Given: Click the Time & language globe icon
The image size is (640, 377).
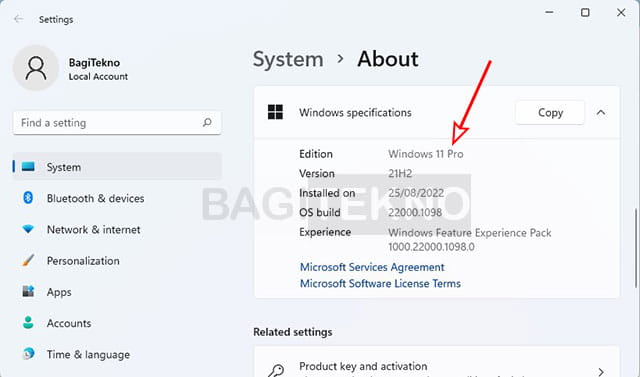Looking at the screenshot, I should 28,354.
